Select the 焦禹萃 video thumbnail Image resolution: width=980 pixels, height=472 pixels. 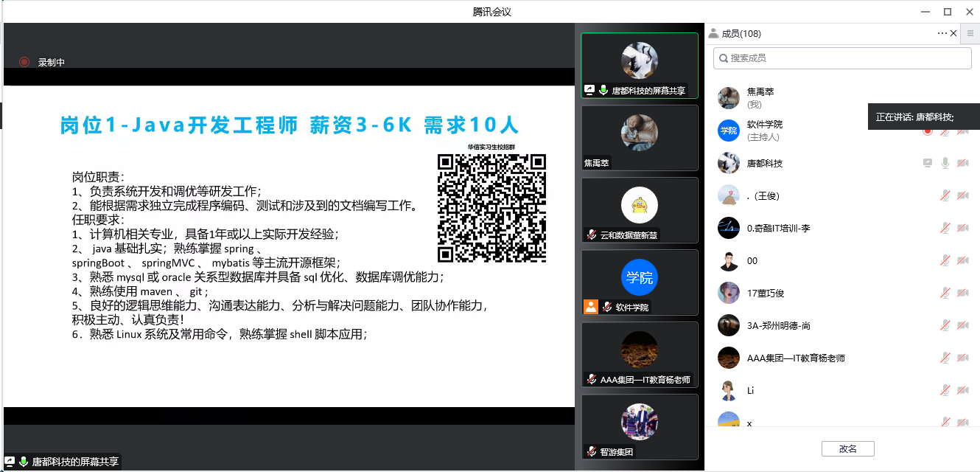(639, 137)
